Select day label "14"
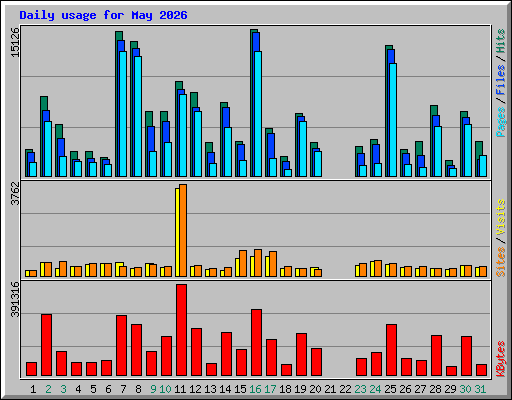The image size is (512, 400). [225, 389]
